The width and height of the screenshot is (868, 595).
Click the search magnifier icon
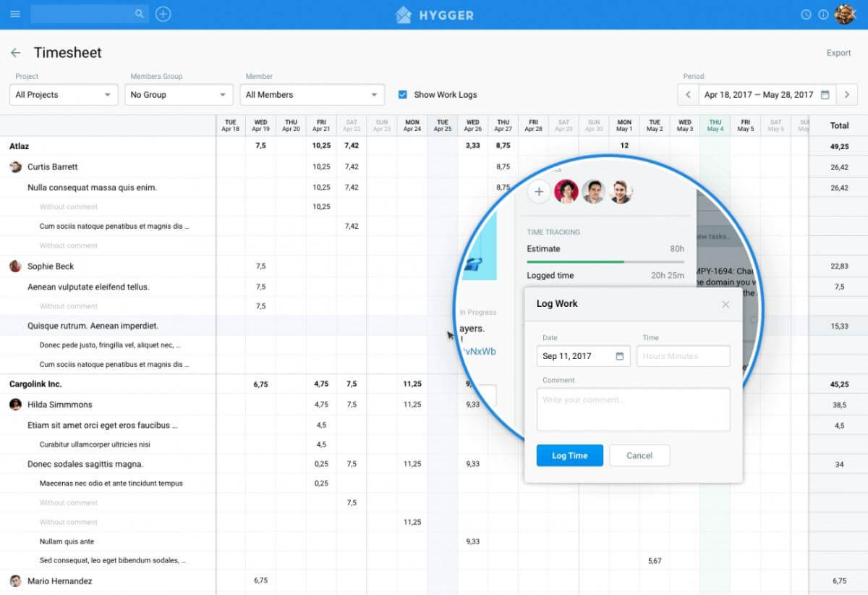coord(140,14)
